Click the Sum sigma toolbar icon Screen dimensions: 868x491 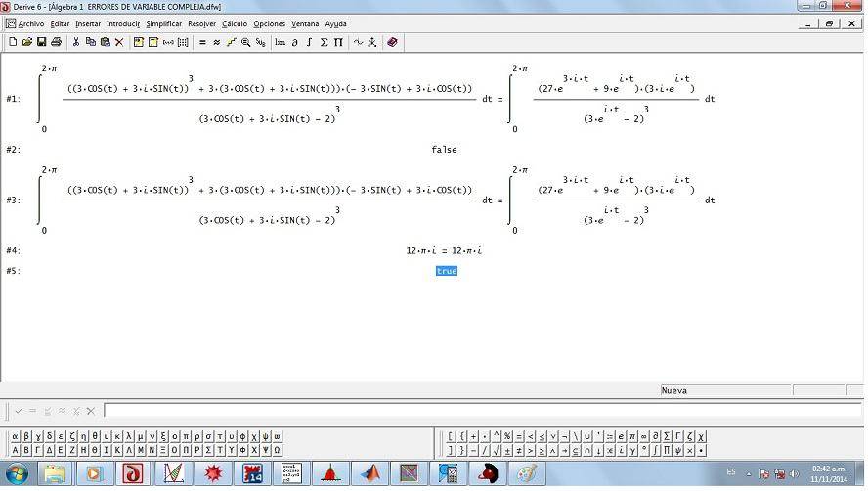324,42
